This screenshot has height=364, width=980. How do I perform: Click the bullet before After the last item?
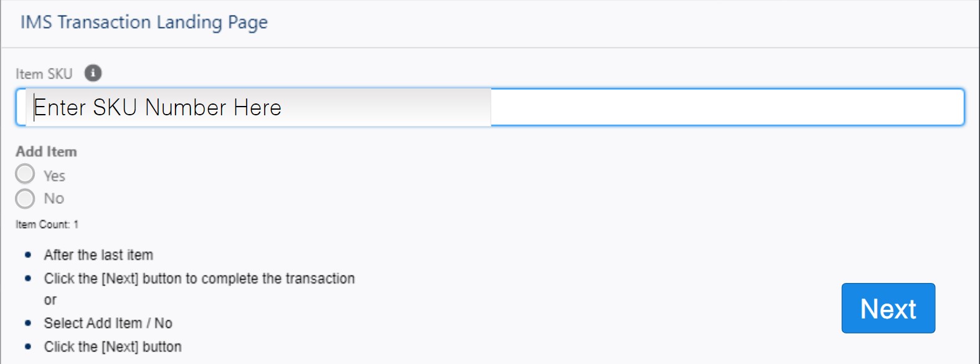(28, 255)
